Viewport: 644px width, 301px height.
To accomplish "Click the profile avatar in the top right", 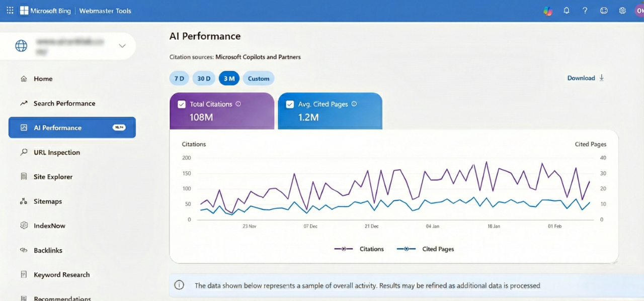I will point(640,11).
